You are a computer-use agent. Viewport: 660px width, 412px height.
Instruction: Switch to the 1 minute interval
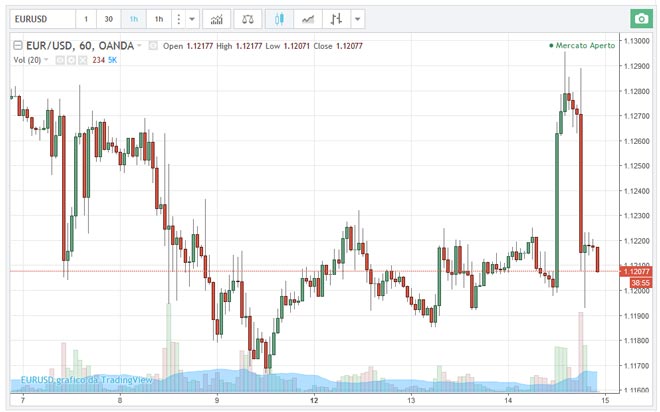85,19
